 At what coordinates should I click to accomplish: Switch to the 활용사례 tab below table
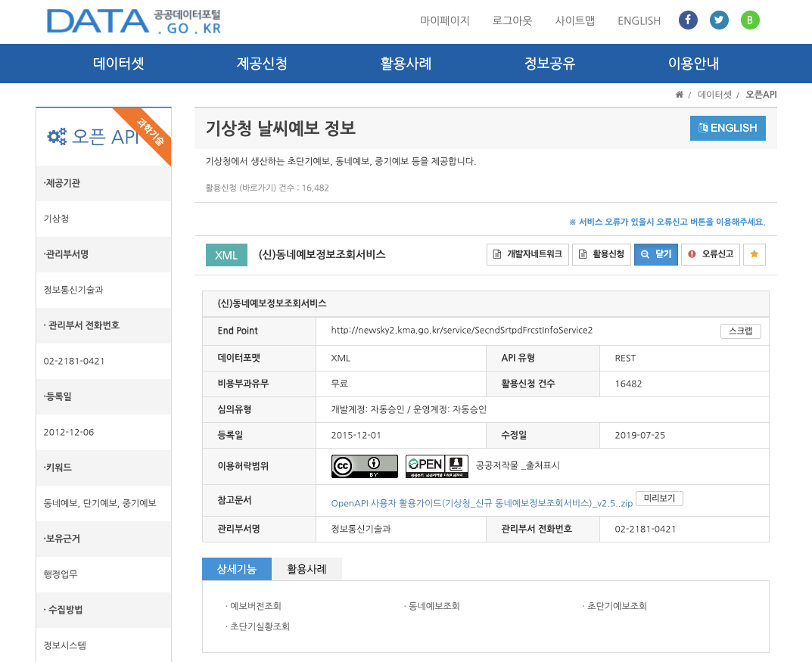click(306, 569)
